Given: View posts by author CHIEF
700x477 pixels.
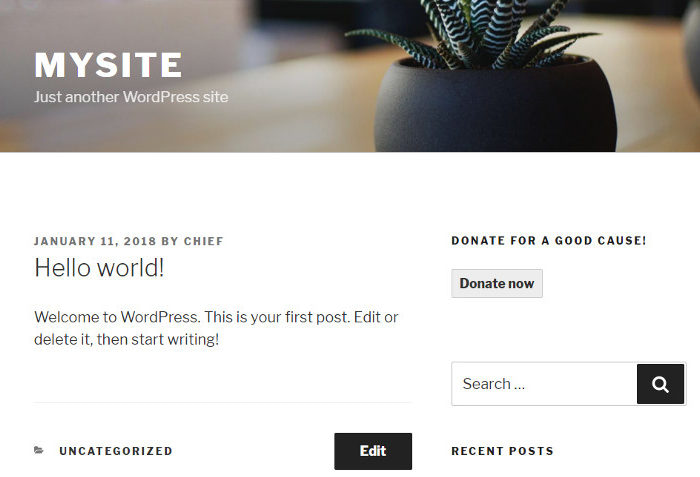Looking at the screenshot, I should click(x=204, y=241).
